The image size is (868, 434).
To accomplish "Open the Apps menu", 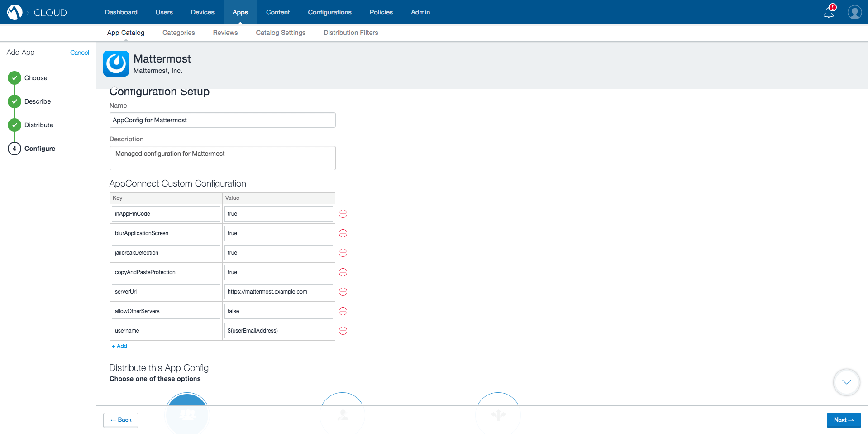I will (x=240, y=12).
